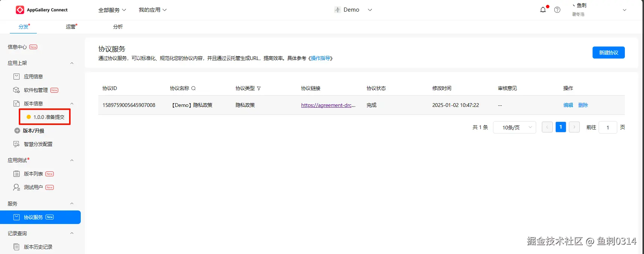644x254 pixels.
Task: Open the 操作指导 link
Action: [320, 58]
